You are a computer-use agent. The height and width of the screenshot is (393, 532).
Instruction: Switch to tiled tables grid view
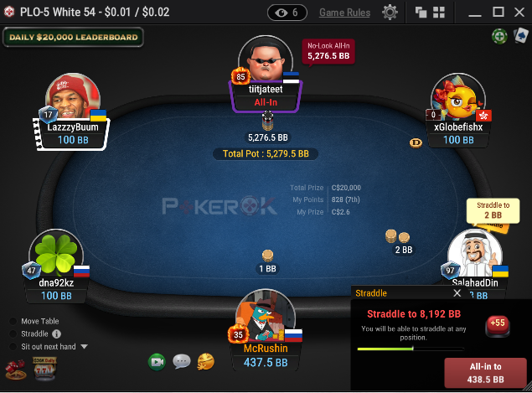tap(439, 13)
